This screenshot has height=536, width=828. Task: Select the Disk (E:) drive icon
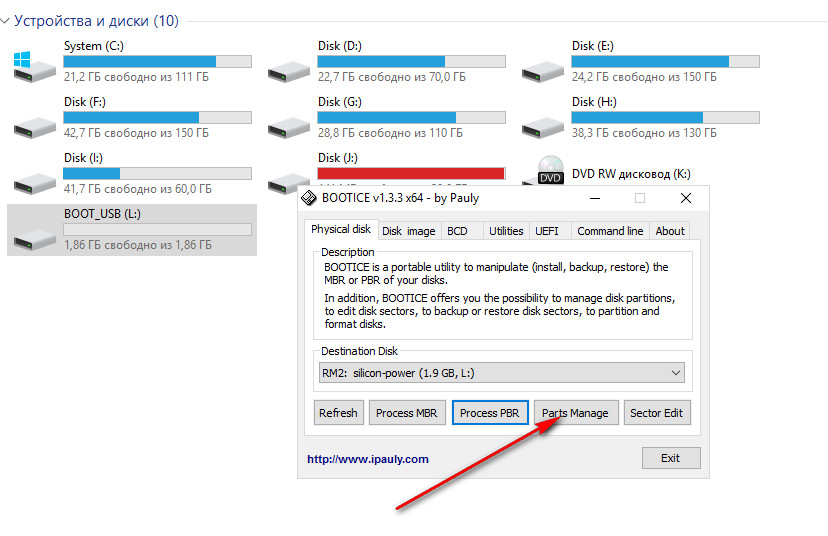(543, 69)
